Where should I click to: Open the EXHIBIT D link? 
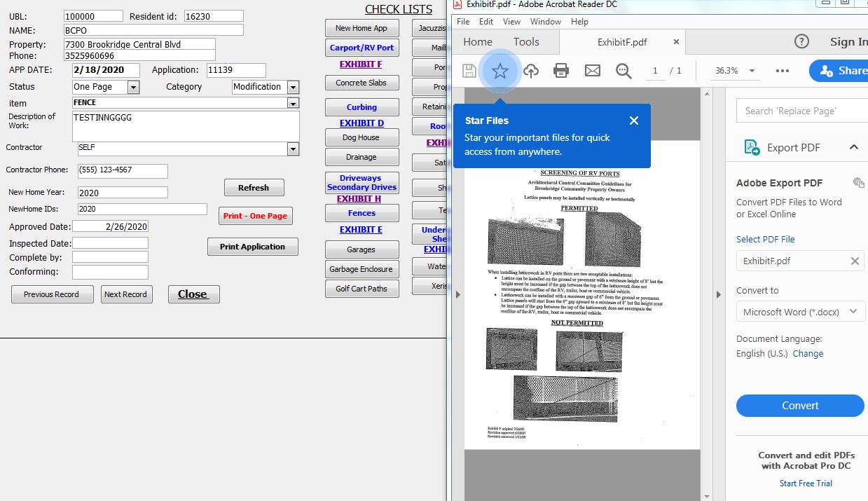(x=361, y=123)
